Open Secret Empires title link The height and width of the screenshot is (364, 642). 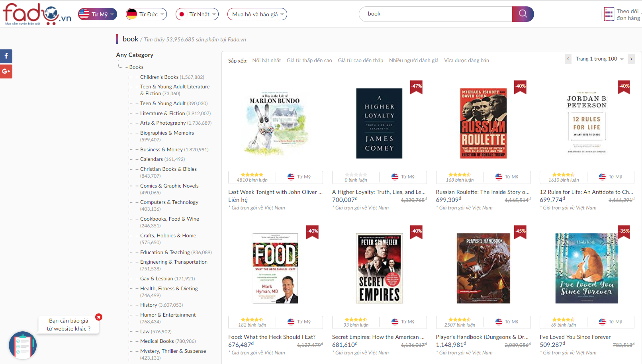[x=378, y=337]
